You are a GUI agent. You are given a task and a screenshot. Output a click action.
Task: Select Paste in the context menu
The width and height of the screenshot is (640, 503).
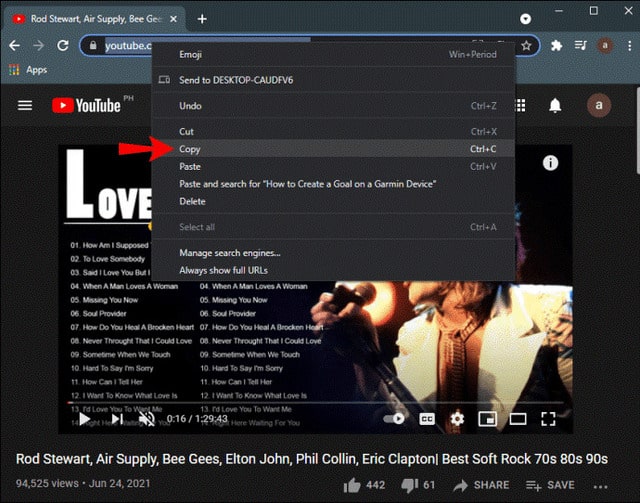tap(333, 167)
